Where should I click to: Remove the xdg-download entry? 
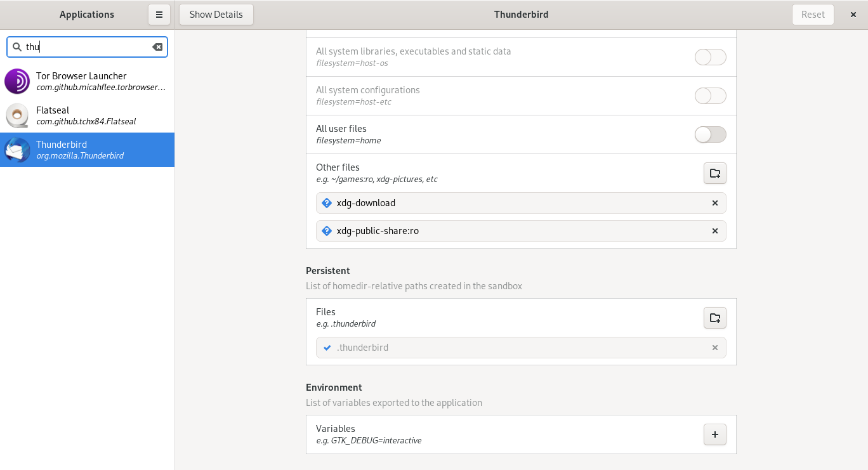coord(715,203)
